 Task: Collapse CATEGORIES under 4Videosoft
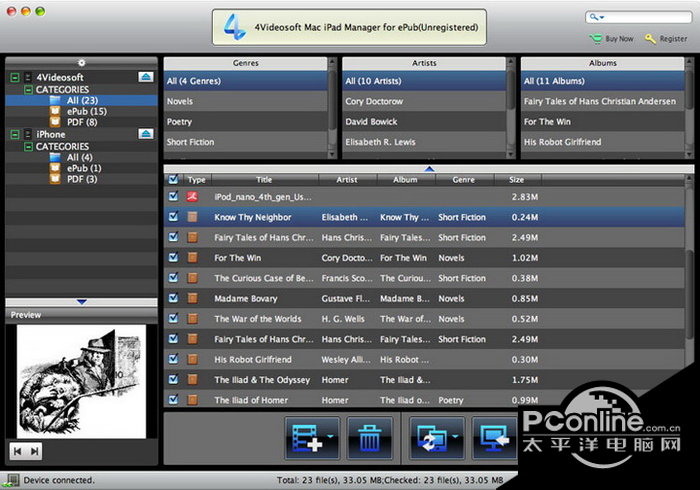point(28,90)
